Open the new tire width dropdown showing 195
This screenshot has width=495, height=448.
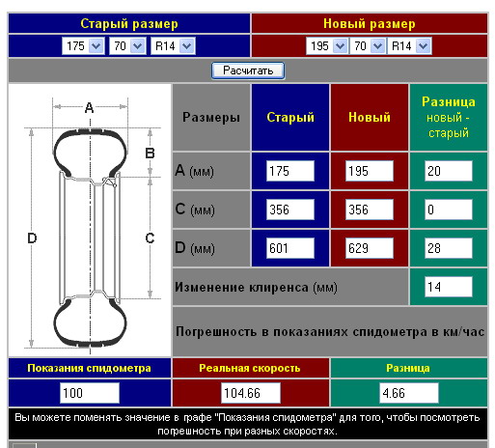[327, 46]
